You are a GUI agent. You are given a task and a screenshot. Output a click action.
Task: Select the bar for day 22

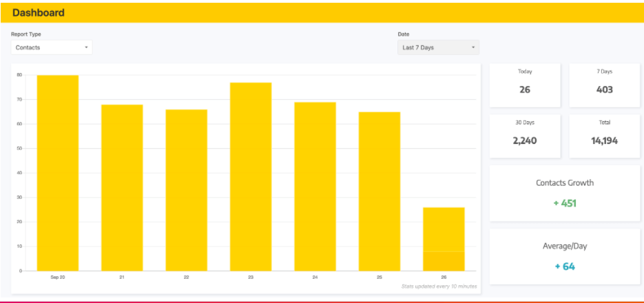[186, 189]
